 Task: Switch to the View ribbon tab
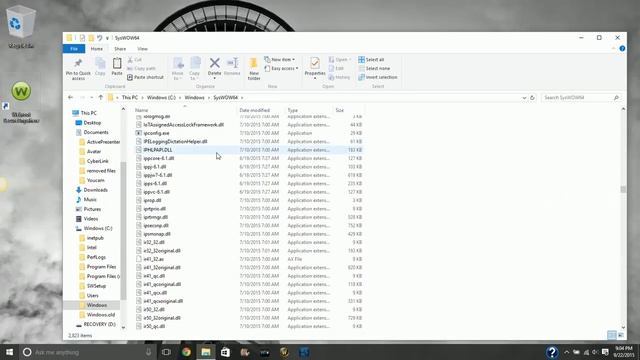(x=142, y=49)
